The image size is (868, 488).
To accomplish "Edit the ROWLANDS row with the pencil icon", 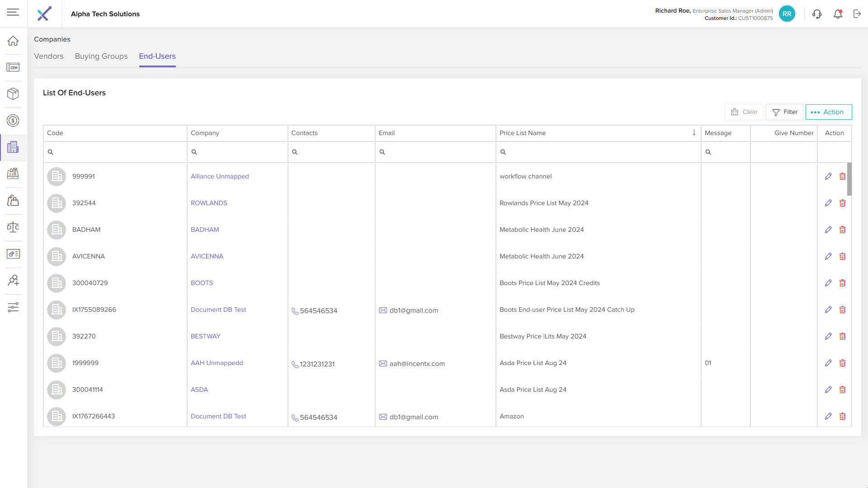I will 828,203.
